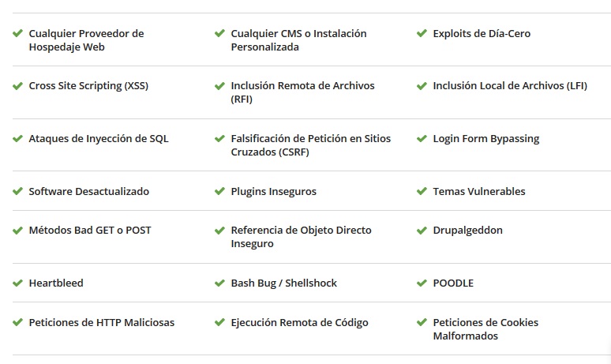This screenshot has height=364, width=611.
Task: Click the check icon next to Plugins Inseguros
Action: 219,191
